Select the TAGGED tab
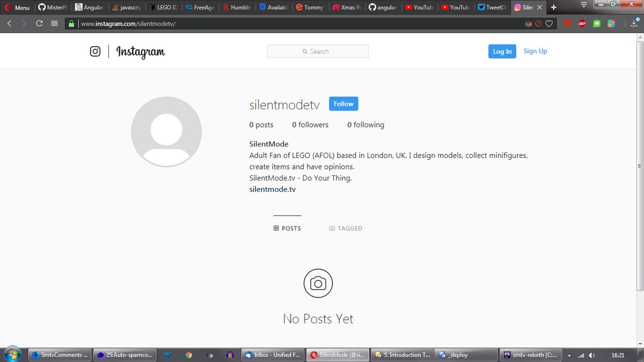The height and width of the screenshot is (362, 644). tap(346, 228)
